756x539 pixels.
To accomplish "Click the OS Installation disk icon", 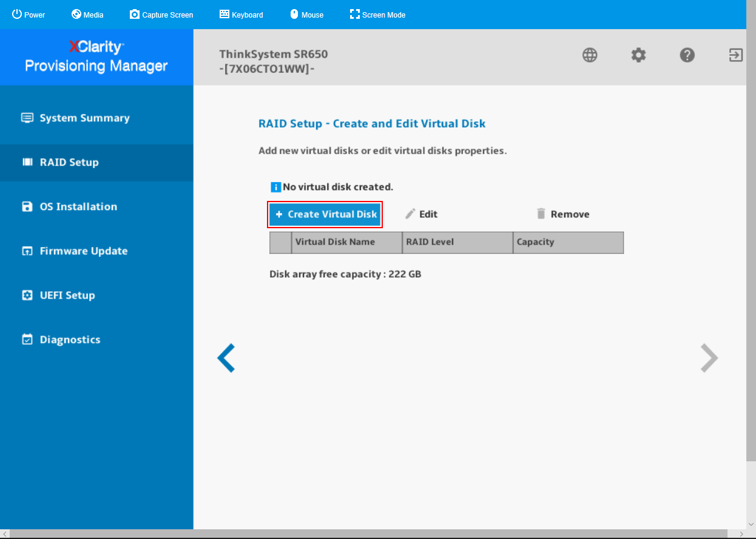I will click(x=27, y=207).
